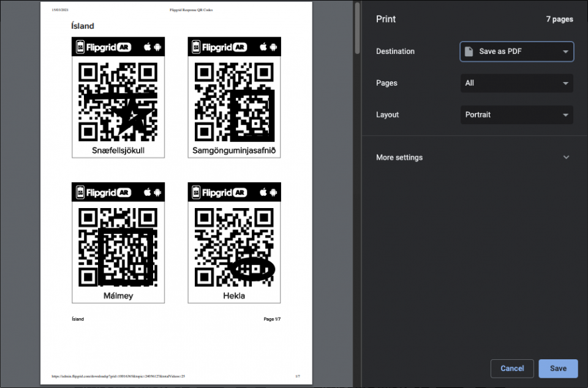Click the Ísland footer text above Page 1/7
This screenshot has width=588, height=388.
click(x=78, y=319)
